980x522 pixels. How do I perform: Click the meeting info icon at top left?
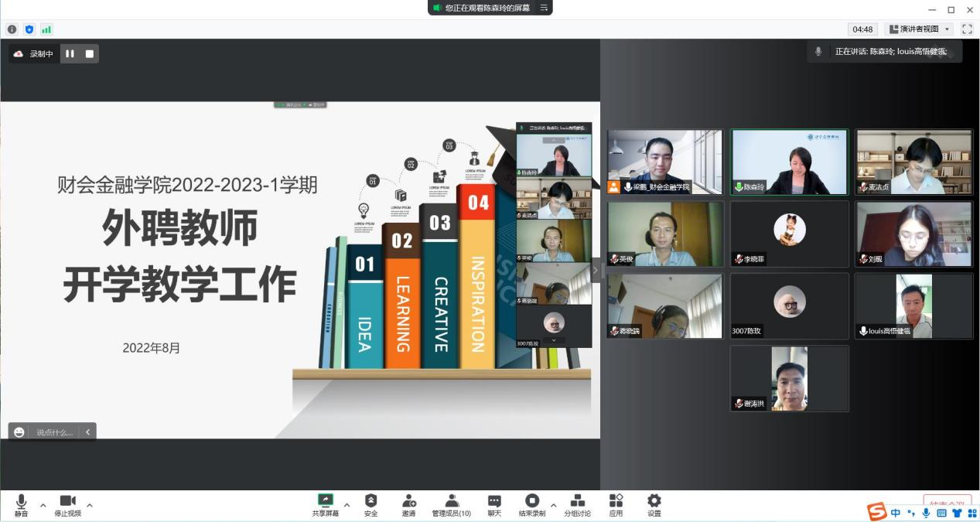[12, 29]
